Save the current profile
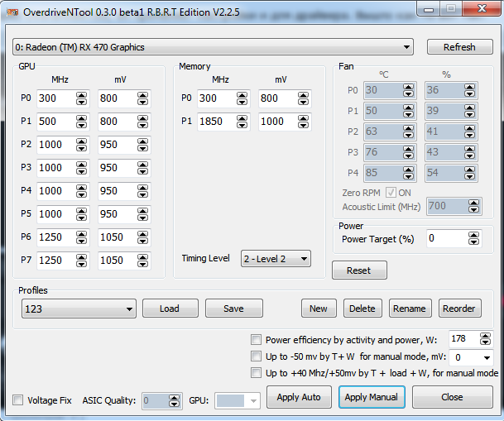Viewport: 504px width, 421px height. point(233,309)
